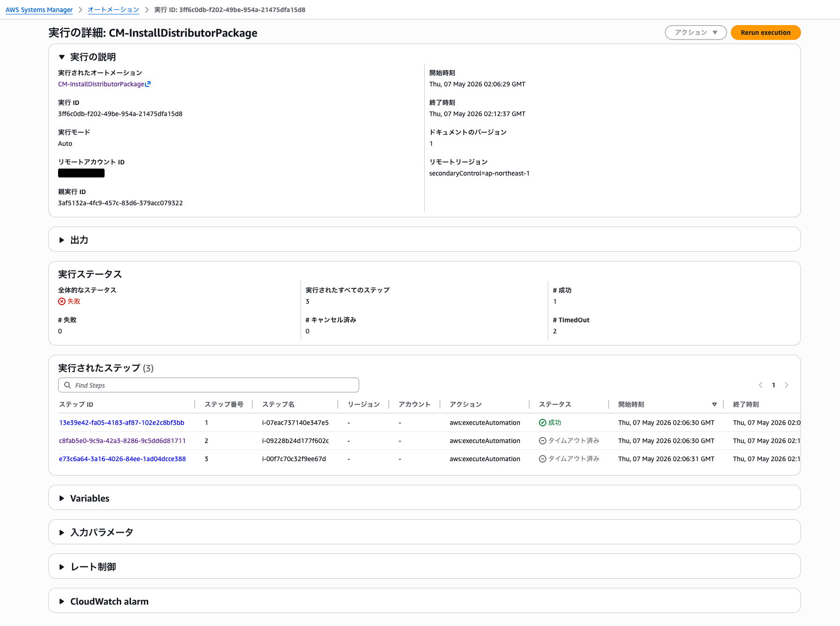Viewport: 840px width, 626px height.
Task: Select parent execution ID 3af5132a-4fc9-457c-83d6-379acc079322
Action: point(120,203)
